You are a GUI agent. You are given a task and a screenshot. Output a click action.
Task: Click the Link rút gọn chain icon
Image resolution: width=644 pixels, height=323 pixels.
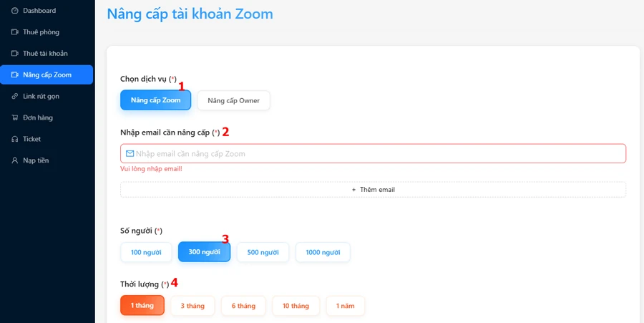click(15, 96)
